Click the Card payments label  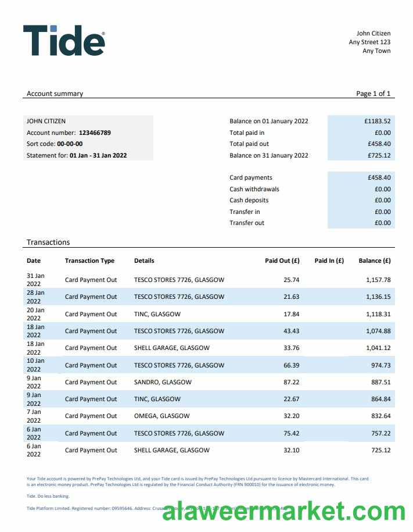point(251,178)
